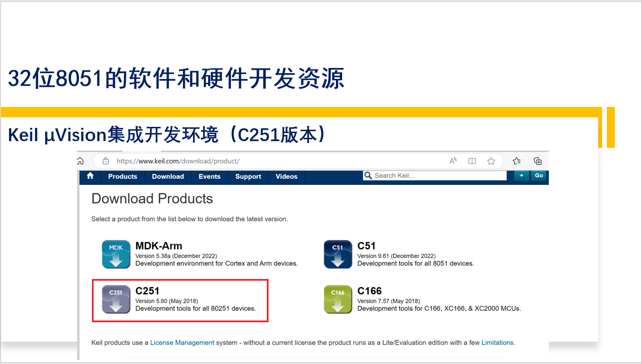Click the split screen browser icon
The image size is (641, 364).
[472, 161]
